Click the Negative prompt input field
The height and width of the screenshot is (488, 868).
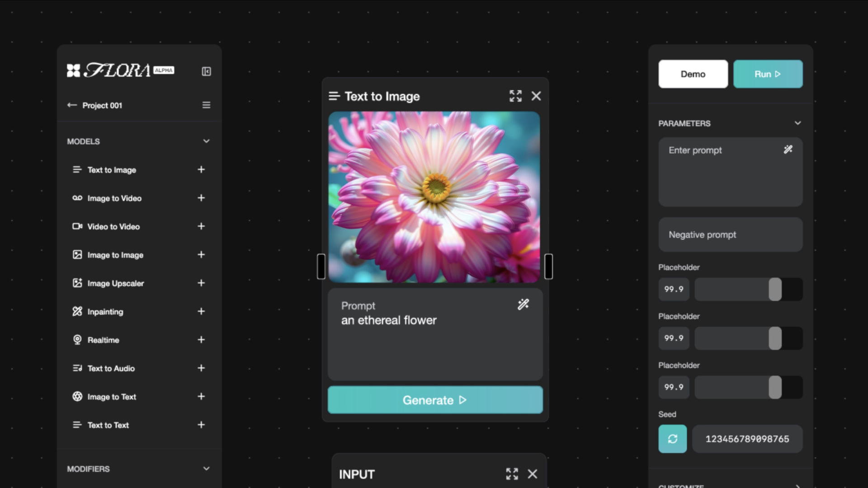pyautogui.click(x=730, y=235)
